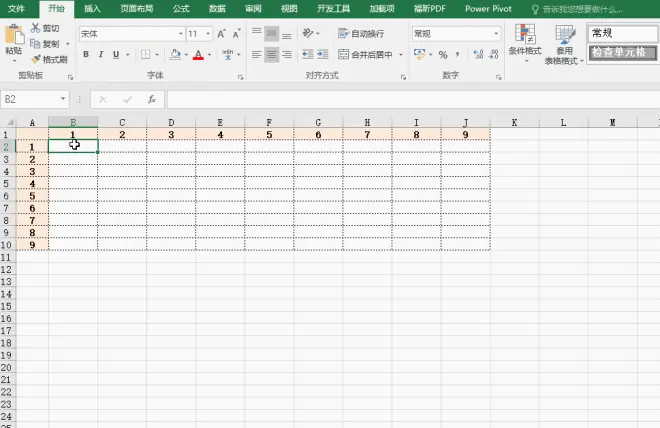This screenshot has width=660, height=428.
Task: Click the Cut scissors icon
Action: click(x=36, y=28)
